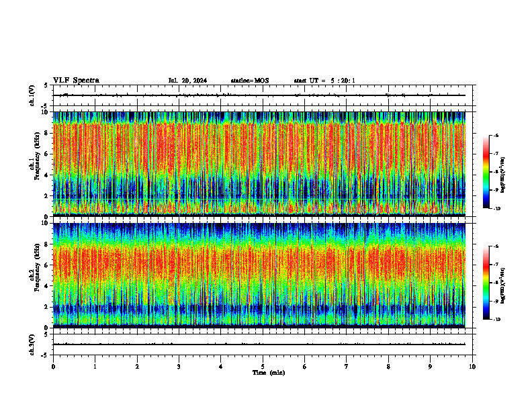Click the ch.2 spectrogram panel
Screen dimensions: 532x411
(x=259, y=275)
